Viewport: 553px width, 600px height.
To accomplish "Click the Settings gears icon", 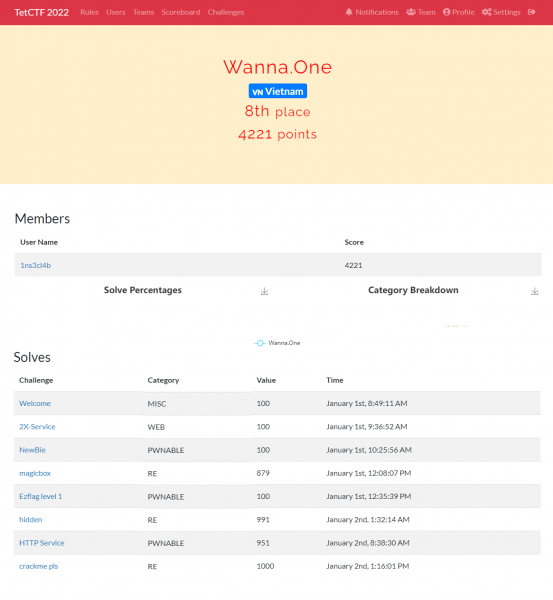I will 486,12.
